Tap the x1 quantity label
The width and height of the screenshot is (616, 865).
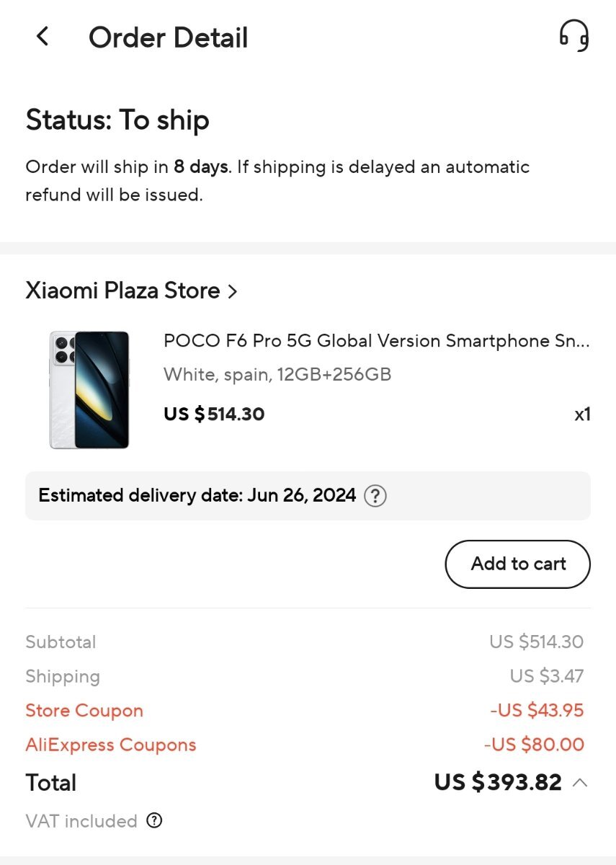point(582,414)
